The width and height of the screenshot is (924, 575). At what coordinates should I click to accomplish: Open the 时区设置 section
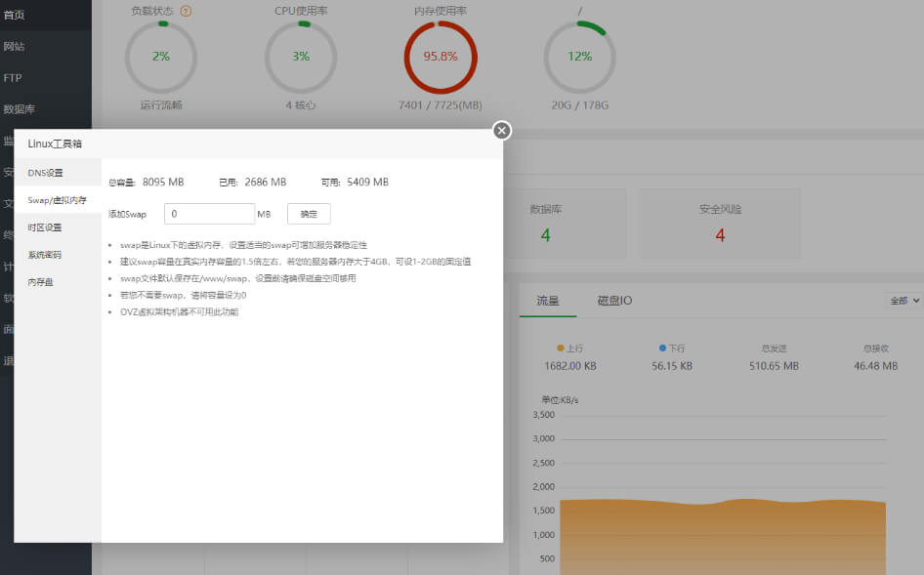coord(45,227)
